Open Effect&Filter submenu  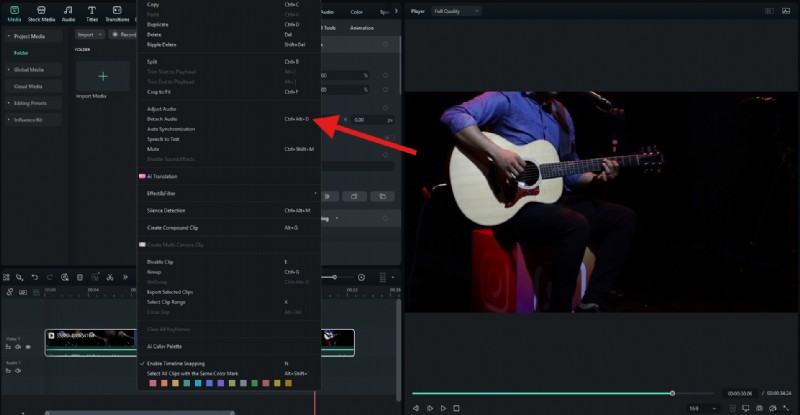(229, 193)
